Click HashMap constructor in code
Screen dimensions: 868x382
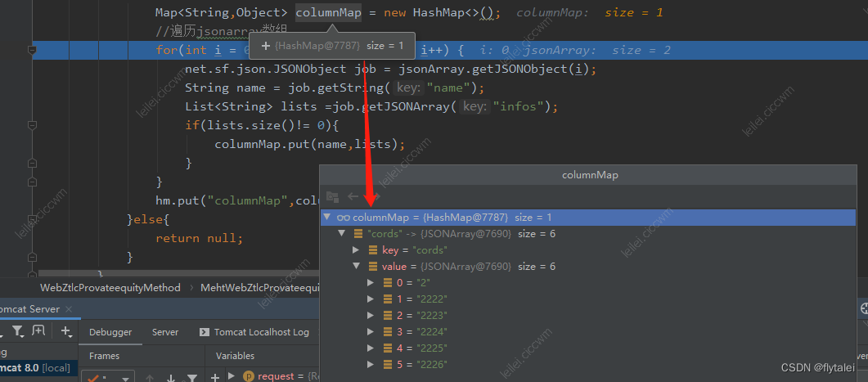(x=456, y=12)
